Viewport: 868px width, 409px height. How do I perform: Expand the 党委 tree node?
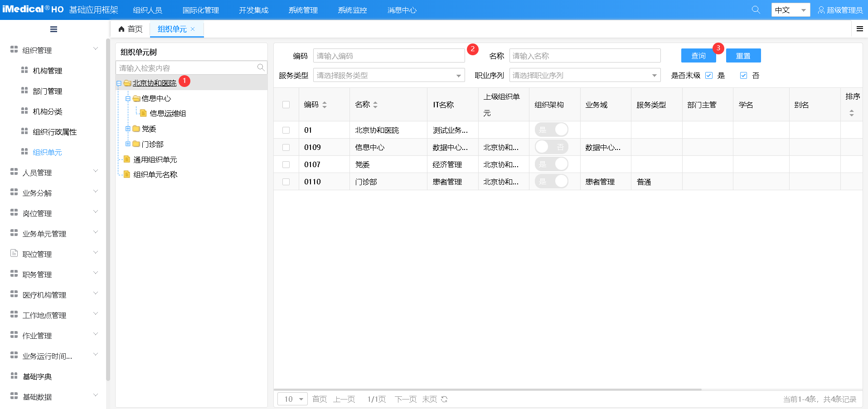[128, 129]
